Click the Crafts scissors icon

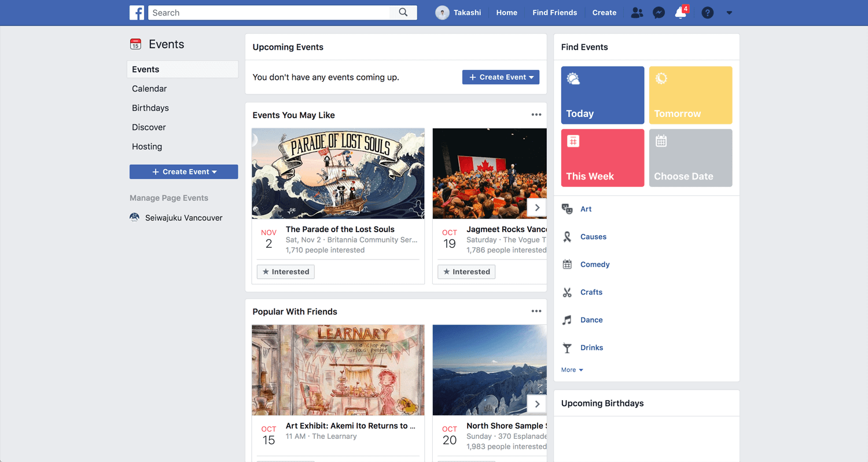[x=567, y=292]
